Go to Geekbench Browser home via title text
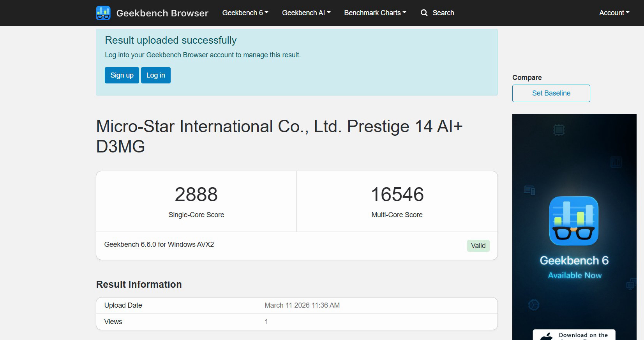Image resolution: width=644 pixels, height=340 pixels. click(x=162, y=13)
